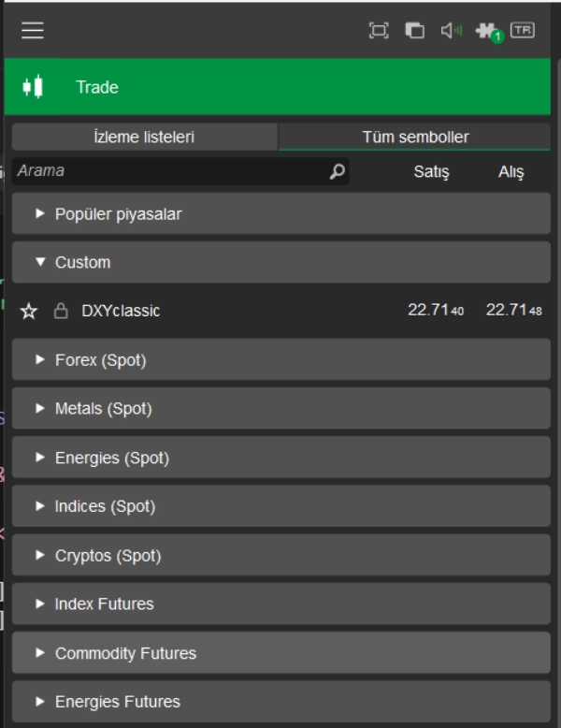Screen dimensions: 561x728
Task: Expand the Forex (Spot) group
Action: (x=280, y=360)
